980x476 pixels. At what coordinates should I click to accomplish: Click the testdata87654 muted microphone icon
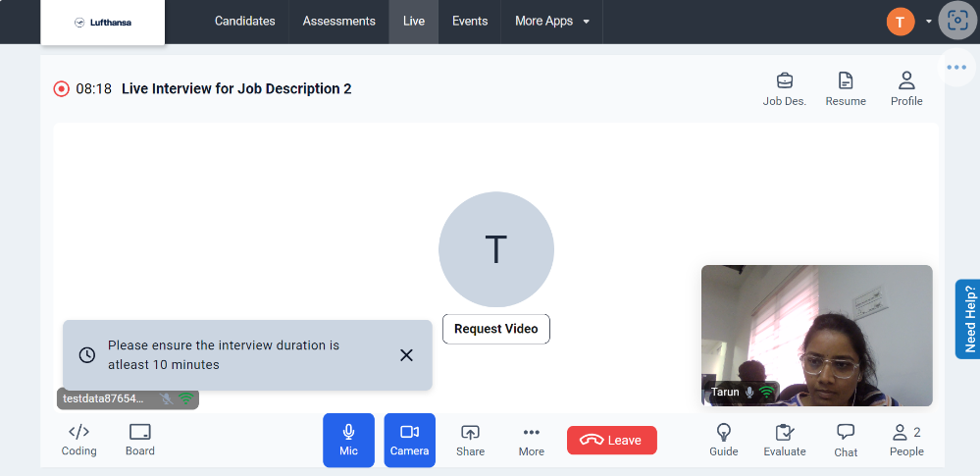point(166,398)
